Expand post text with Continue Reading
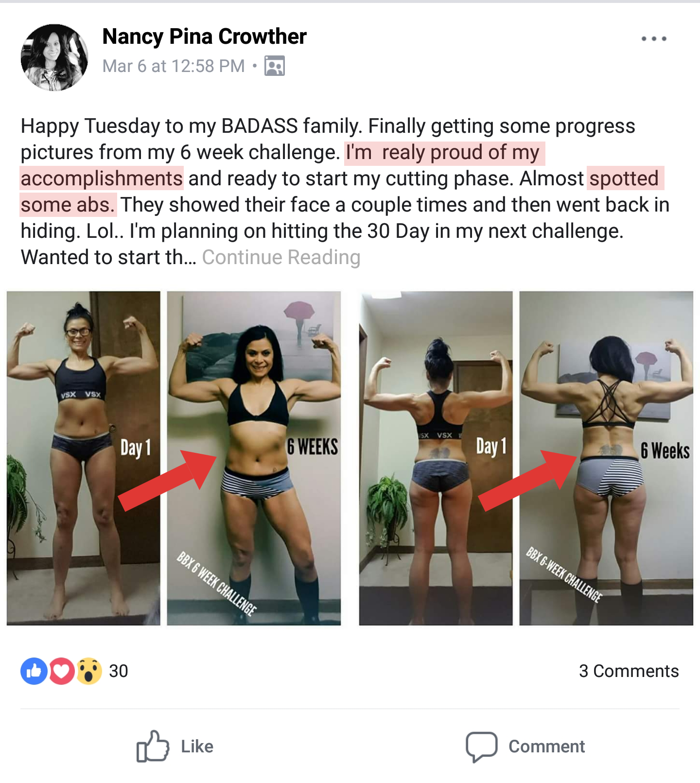The image size is (700, 783). pyautogui.click(x=281, y=257)
